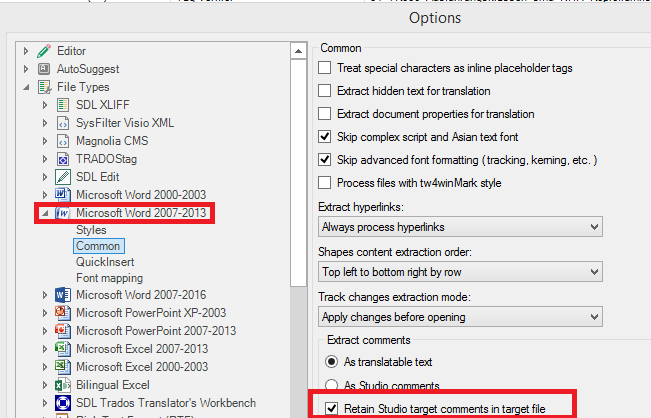Image resolution: width=651 pixels, height=418 pixels.
Task: Expand the Microsoft Excel 2007-2013 node
Action: pyautogui.click(x=45, y=349)
